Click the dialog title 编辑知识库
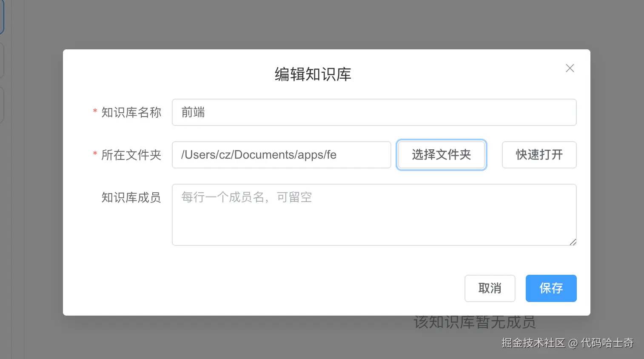This screenshot has width=644, height=359. click(313, 74)
